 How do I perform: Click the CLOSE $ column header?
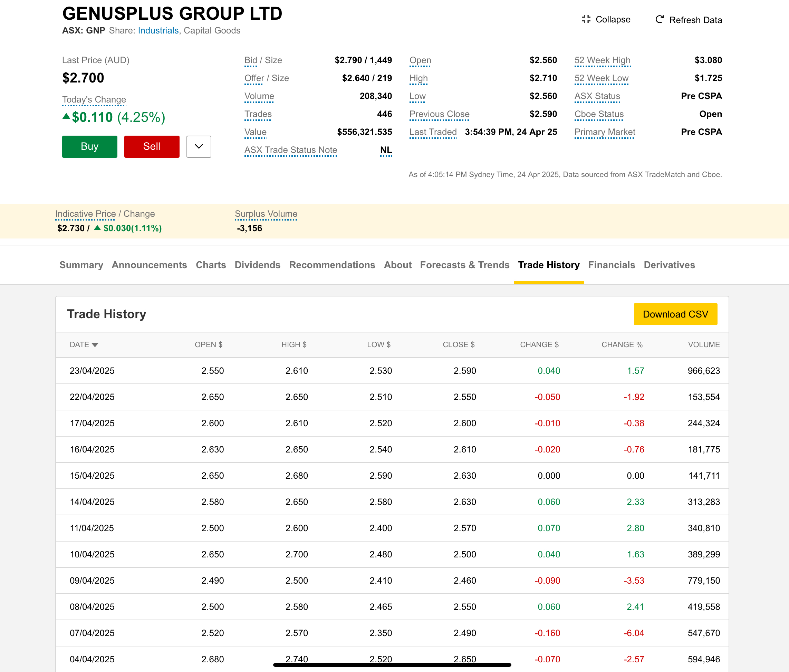[459, 345]
